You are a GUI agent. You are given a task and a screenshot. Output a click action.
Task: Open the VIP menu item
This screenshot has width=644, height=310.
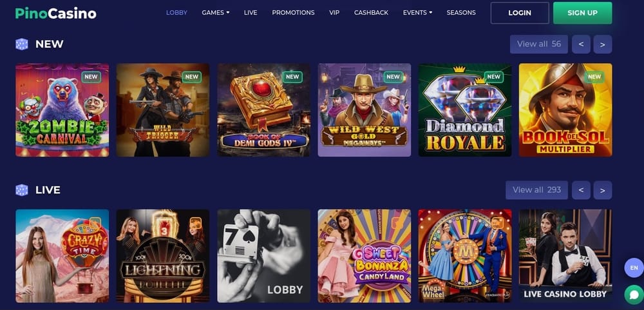pyautogui.click(x=334, y=13)
